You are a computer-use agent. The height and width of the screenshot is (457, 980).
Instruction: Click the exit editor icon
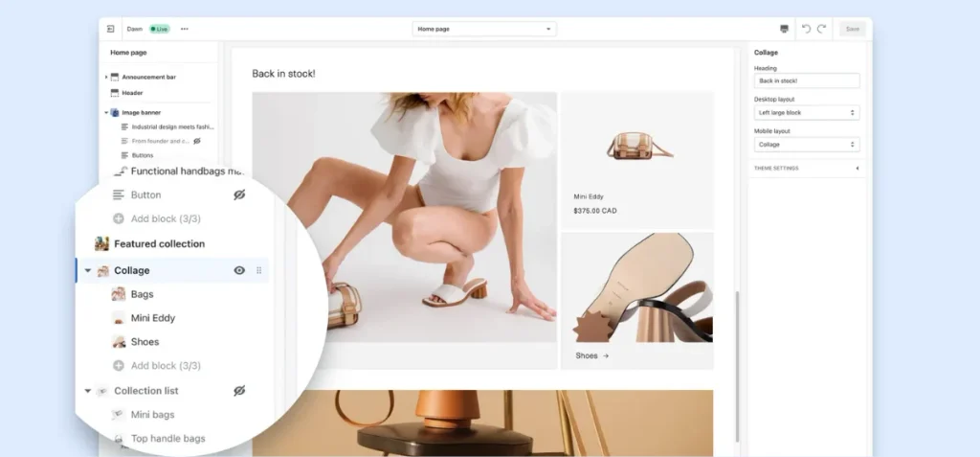coord(111,29)
